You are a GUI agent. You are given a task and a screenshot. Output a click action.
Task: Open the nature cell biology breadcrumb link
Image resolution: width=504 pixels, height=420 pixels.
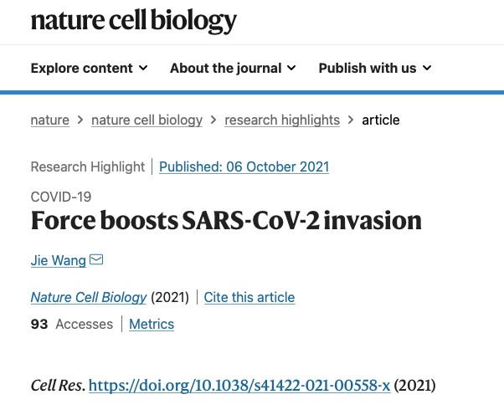pos(147,120)
